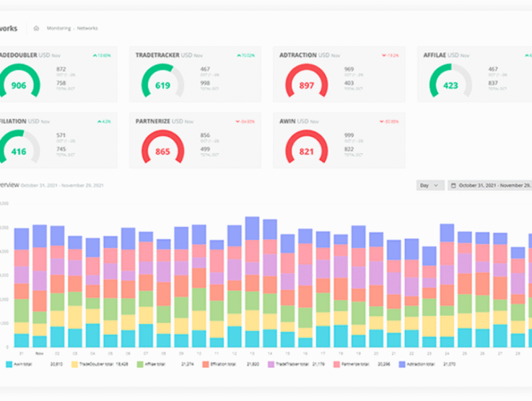Toggle Awin total legend swatch

click(9, 364)
